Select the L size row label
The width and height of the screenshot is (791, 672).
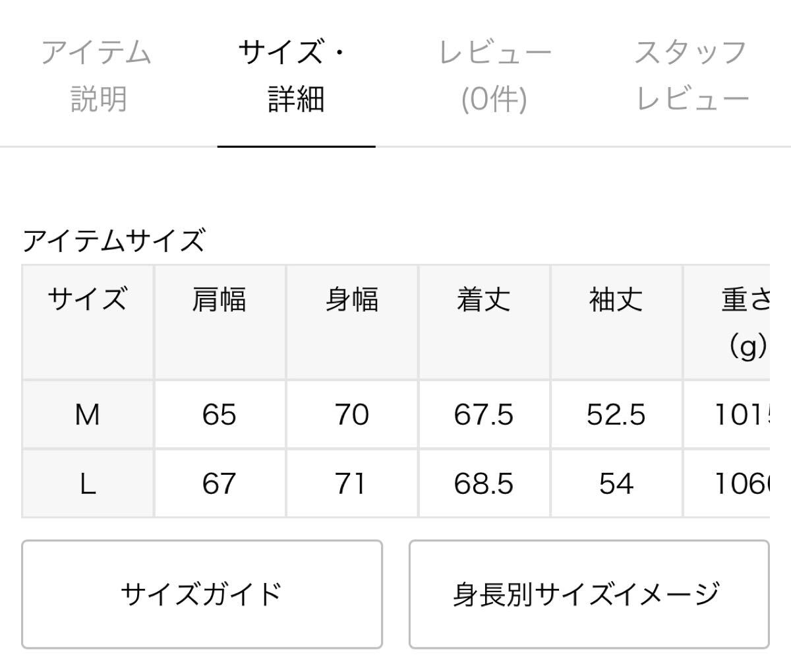point(88,484)
